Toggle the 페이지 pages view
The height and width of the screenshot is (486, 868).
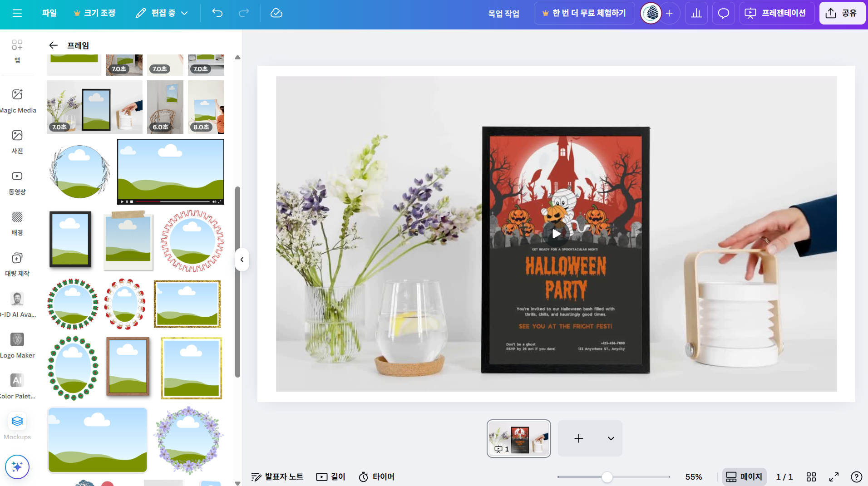click(744, 477)
